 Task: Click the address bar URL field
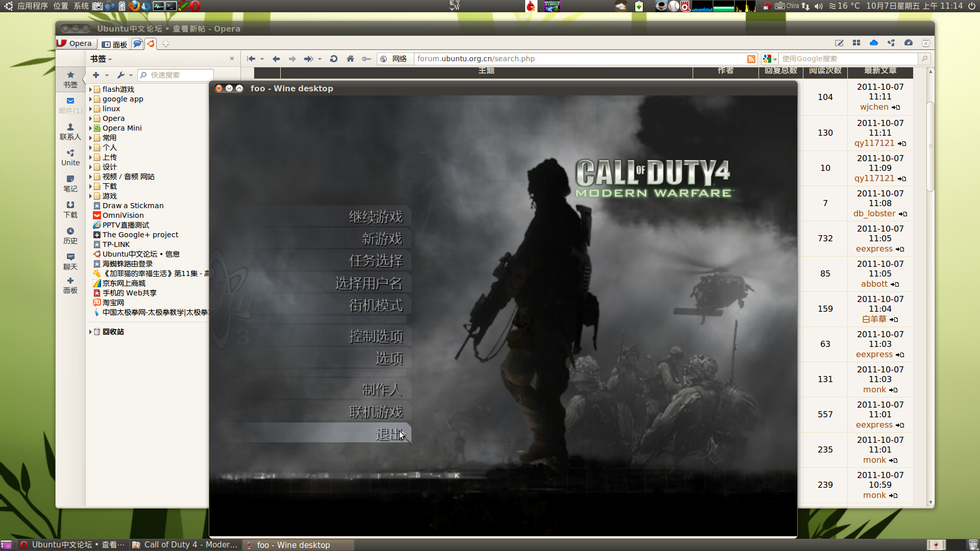pos(580,59)
